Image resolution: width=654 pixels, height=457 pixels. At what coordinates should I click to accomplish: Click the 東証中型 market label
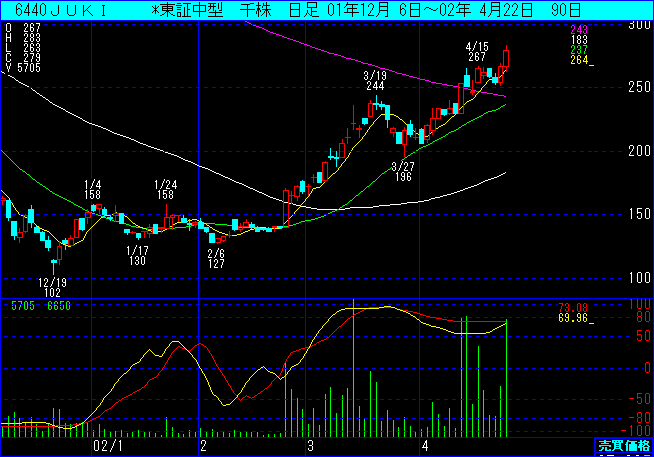pos(187,10)
